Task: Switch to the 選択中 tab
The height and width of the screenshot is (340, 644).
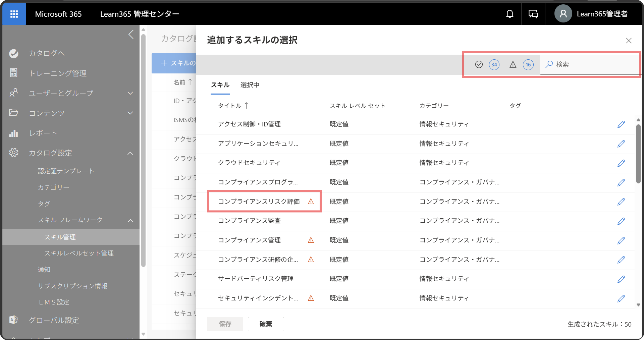Action: coord(250,85)
